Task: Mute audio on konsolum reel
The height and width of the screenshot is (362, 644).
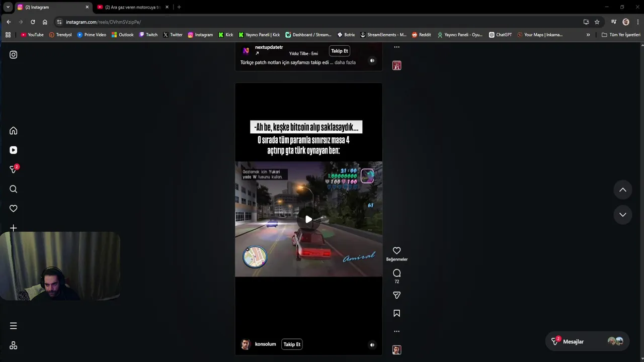Action: 372,345
